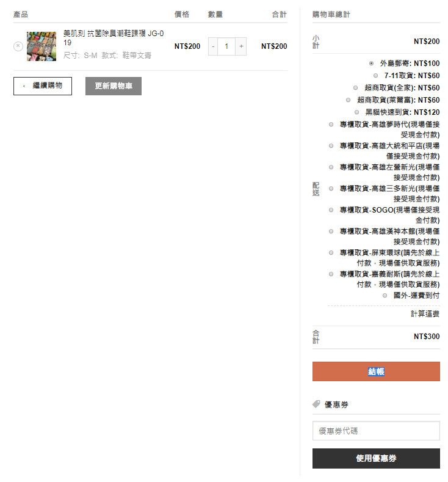Increase quantity with plus button

(x=242, y=46)
